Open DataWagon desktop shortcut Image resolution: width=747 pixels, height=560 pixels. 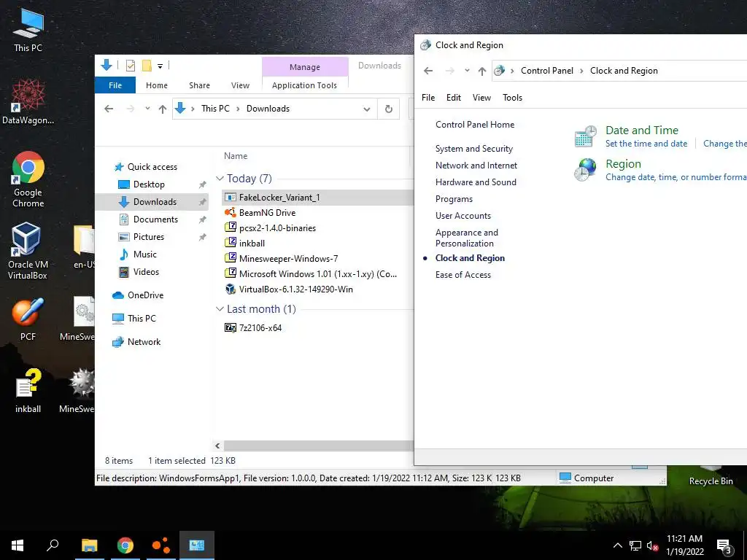tap(28, 102)
